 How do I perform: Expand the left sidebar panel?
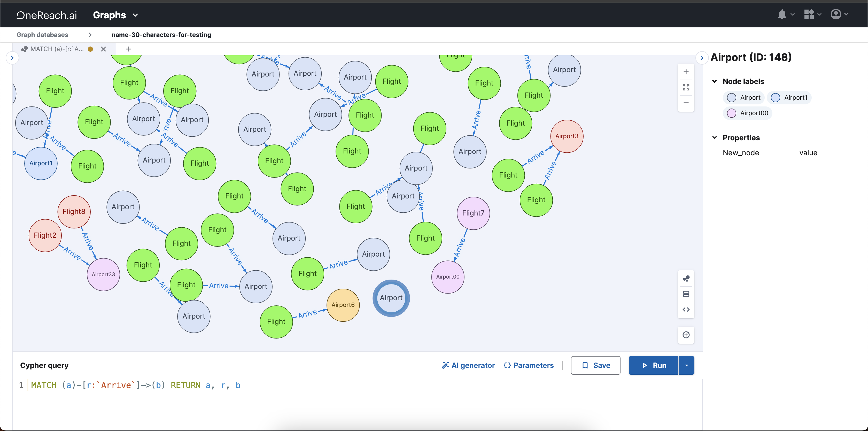pyautogui.click(x=12, y=58)
